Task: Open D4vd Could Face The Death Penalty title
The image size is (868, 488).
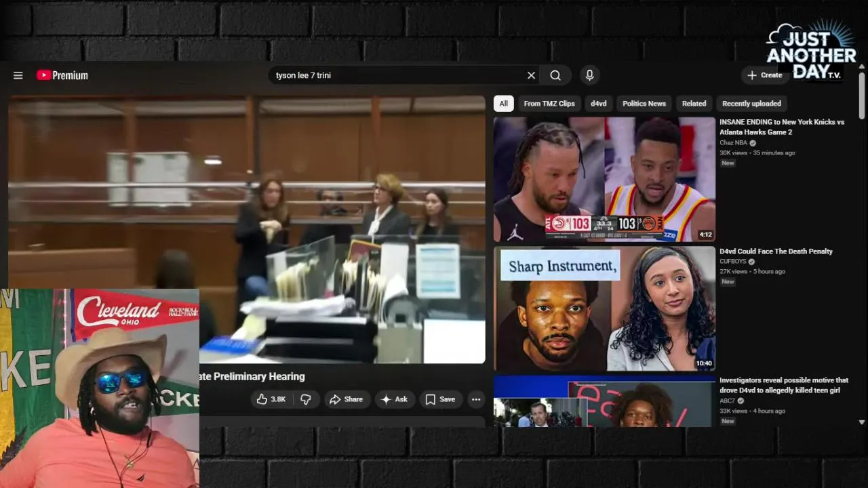Action: [776, 251]
